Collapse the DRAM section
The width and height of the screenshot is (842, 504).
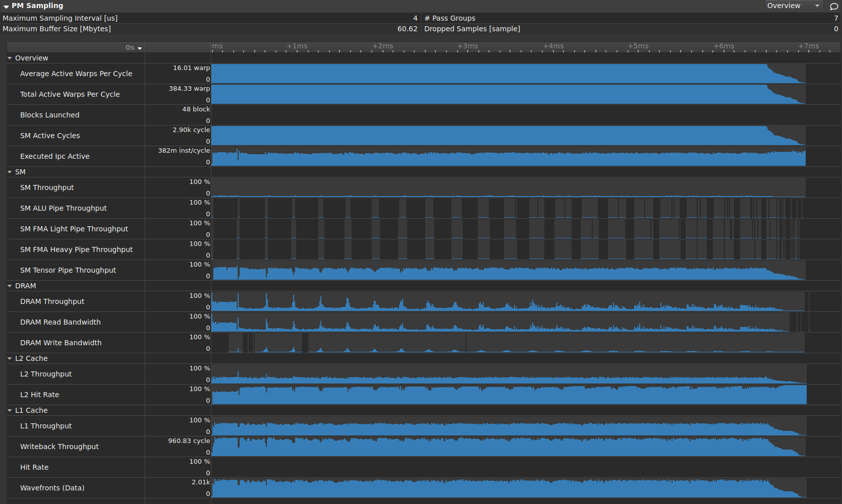pyautogui.click(x=9, y=286)
